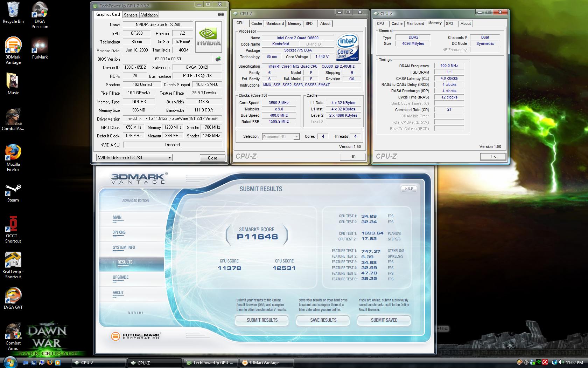Open the RealTemp shortcut icon
The height and width of the screenshot is (368, 588).
point(13,265)
